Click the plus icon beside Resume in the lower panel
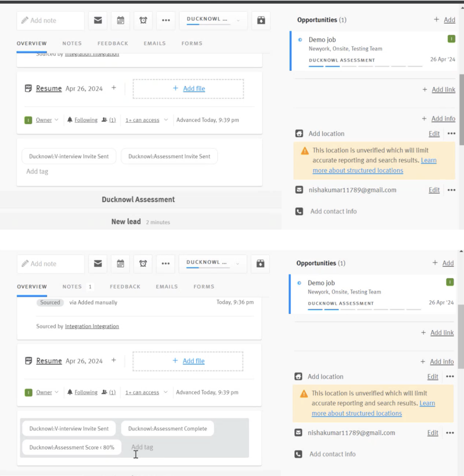Viewport: 464px width, 476px height. 114,360
